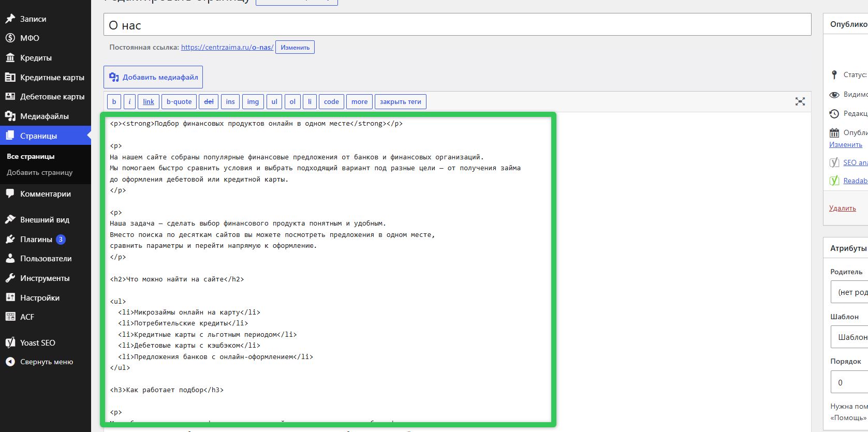868x432 pixels.
Task: Click the Инструменты wrench icon
Action: tap(10, 278)
